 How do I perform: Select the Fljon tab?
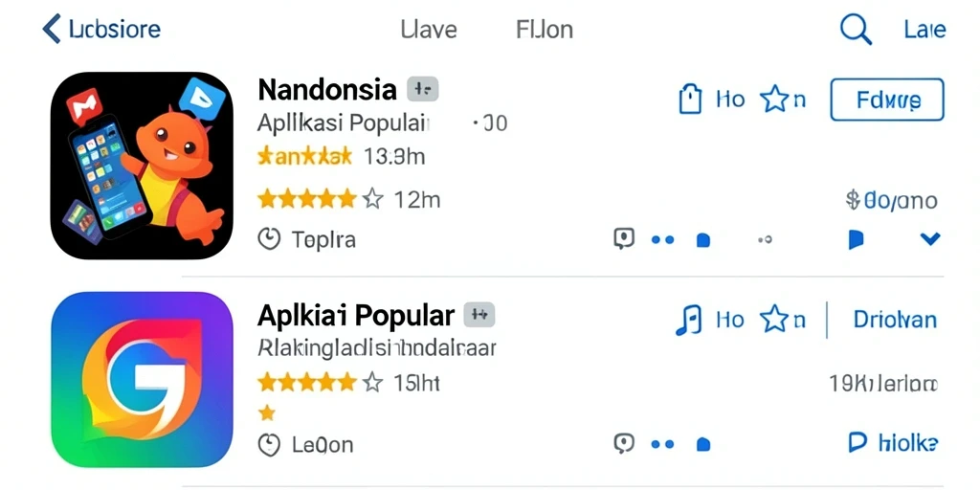(x=545, y=30)
